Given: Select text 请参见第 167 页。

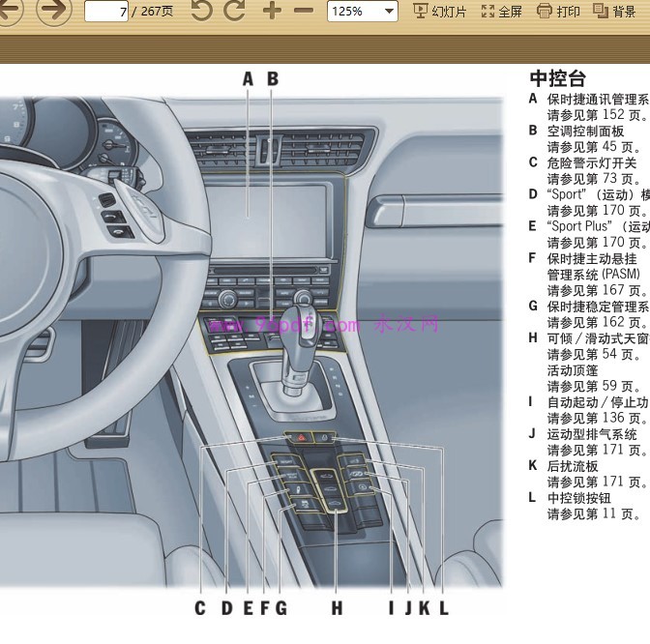Looking at the screenshot, I should click(598, 290).
